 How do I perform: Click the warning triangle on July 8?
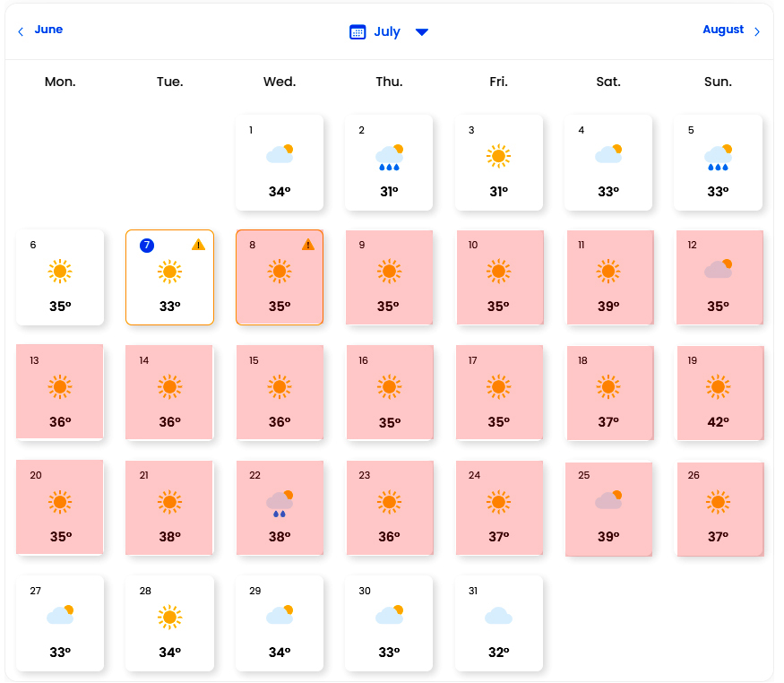[x=308, y=245]
